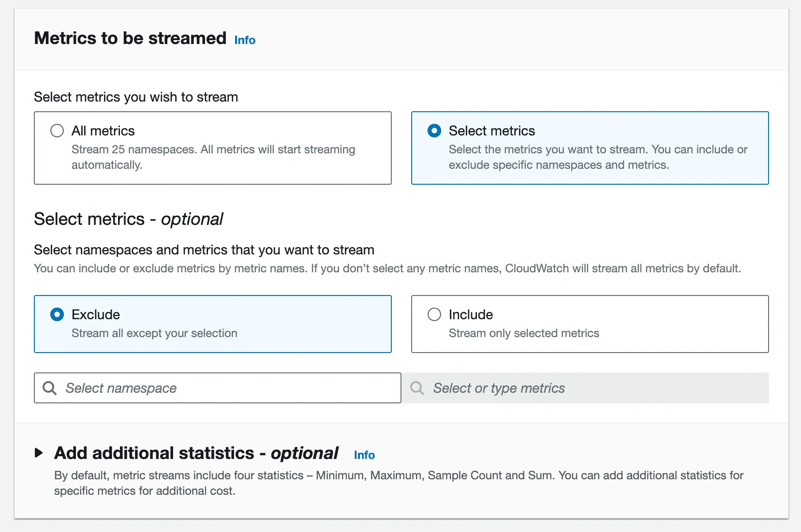Click the "All metrics" option card
Viewport: 801px width, 532px height.
click(212, 148)
